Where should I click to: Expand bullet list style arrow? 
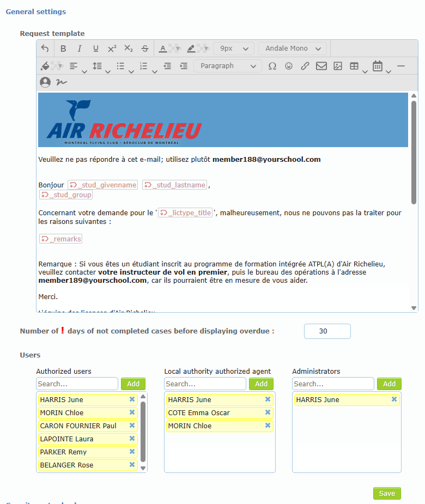click(x=131, y=72)
